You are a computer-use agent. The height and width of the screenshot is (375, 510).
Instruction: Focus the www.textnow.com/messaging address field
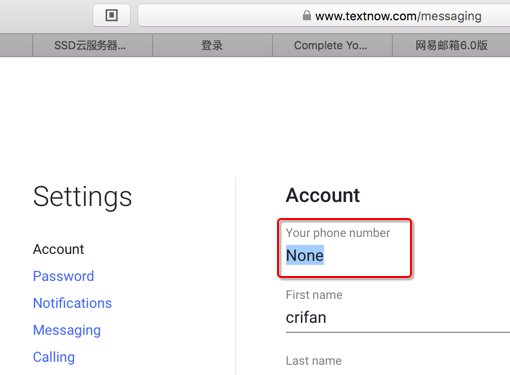324,15
